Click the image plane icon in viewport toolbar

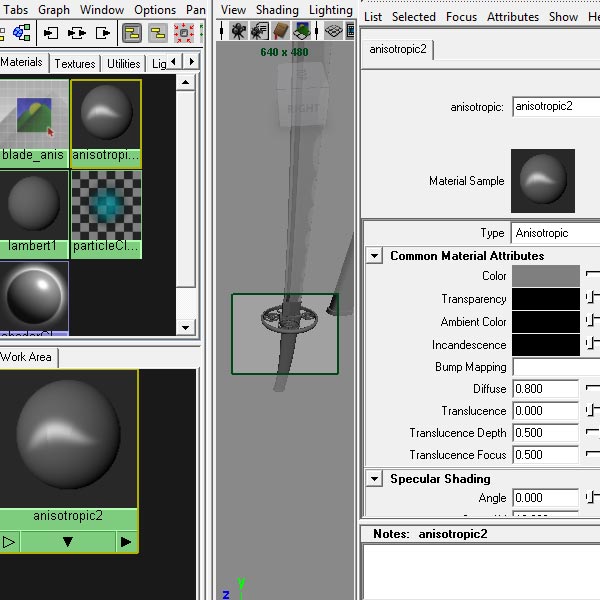(302, 31)
